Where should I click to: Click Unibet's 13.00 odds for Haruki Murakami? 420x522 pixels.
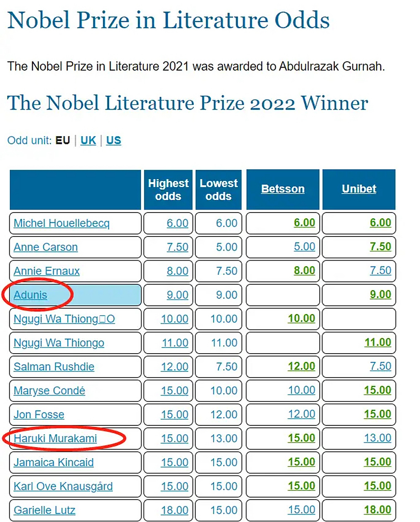point(377,438)
